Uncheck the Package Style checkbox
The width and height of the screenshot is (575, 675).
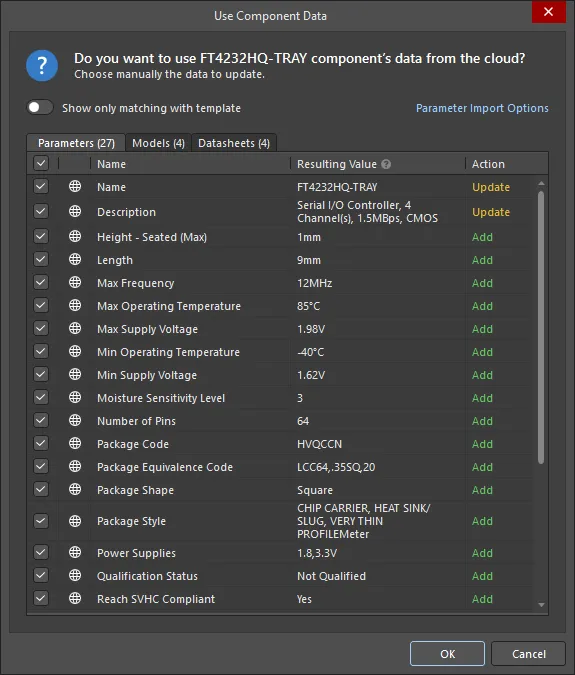point(41,521)
